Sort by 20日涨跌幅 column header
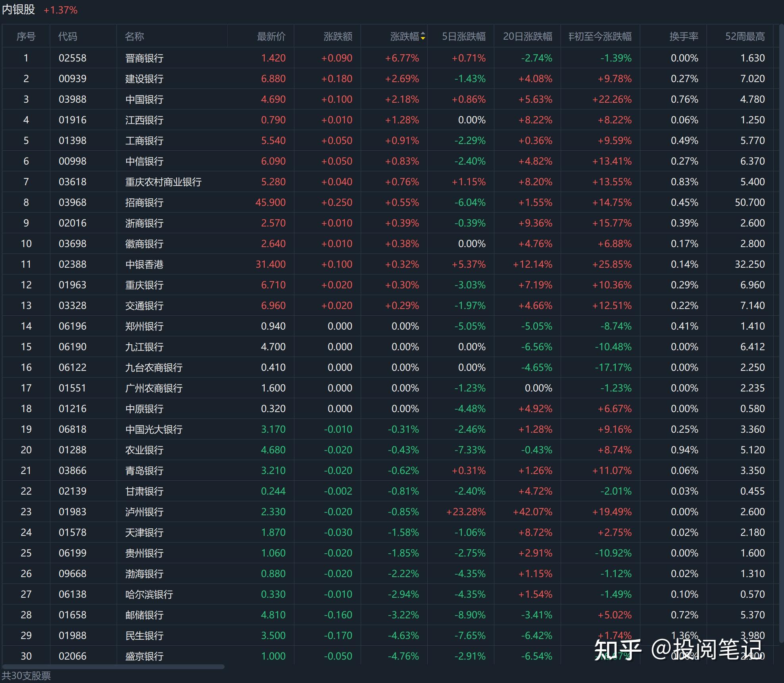 click(528, 36)
